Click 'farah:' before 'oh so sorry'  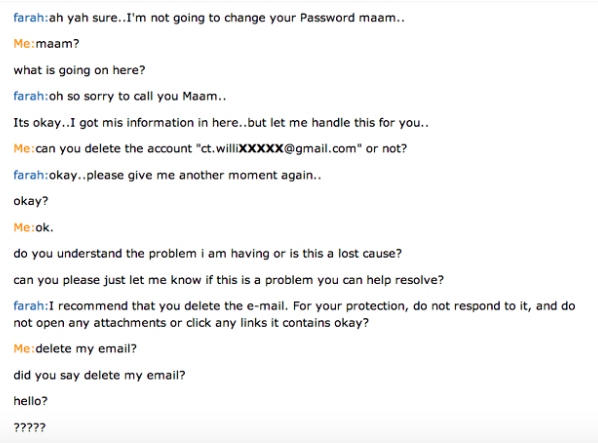pos(31,96)
